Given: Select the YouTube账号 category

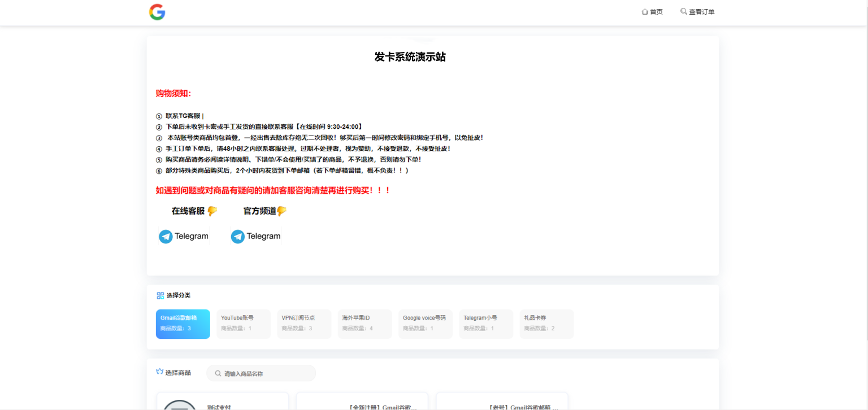Looking at the screenshot, I should (x=244, y=324).
